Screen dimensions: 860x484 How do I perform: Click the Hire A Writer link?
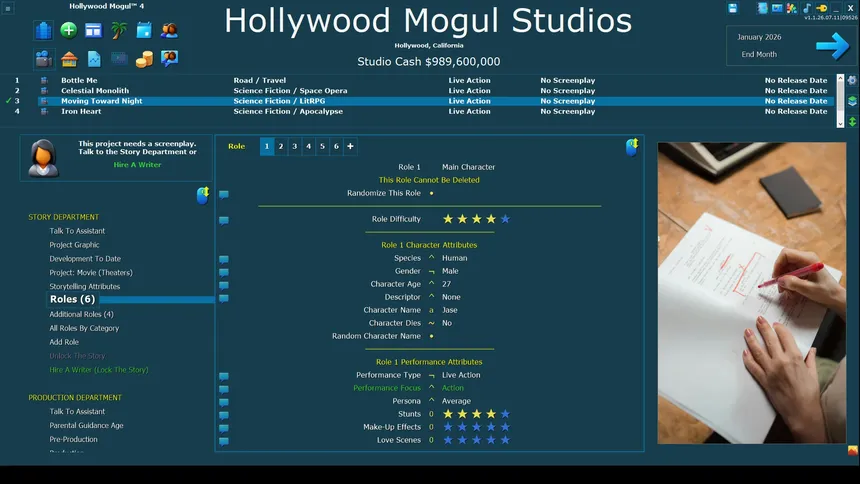pos(137,165)
